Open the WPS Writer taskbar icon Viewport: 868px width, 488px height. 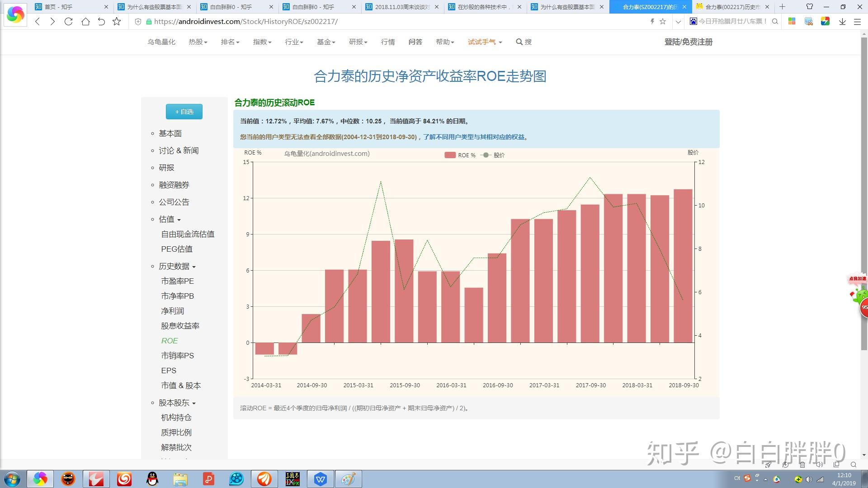[x=321, y=479]
